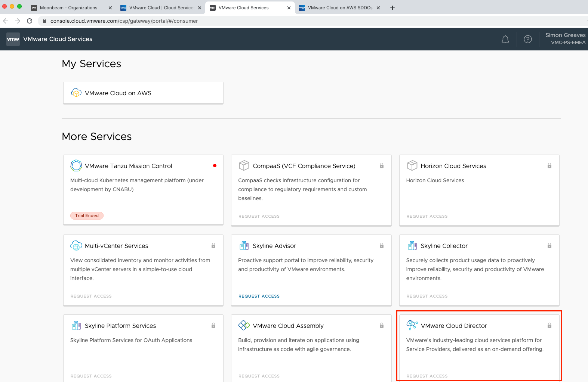Click Request Access on Multi-vCenter Services
This screenshot has width=588, height=382.
(91, 296)
